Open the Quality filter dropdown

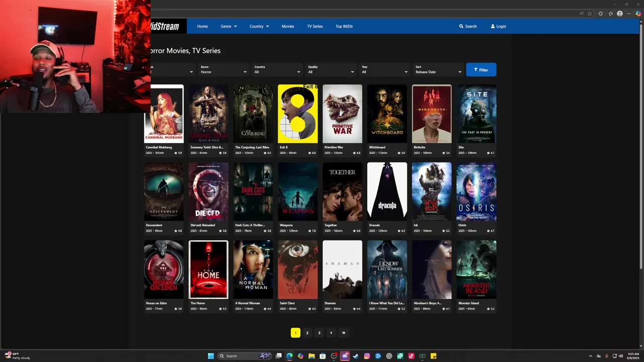[x=331, y=69]
